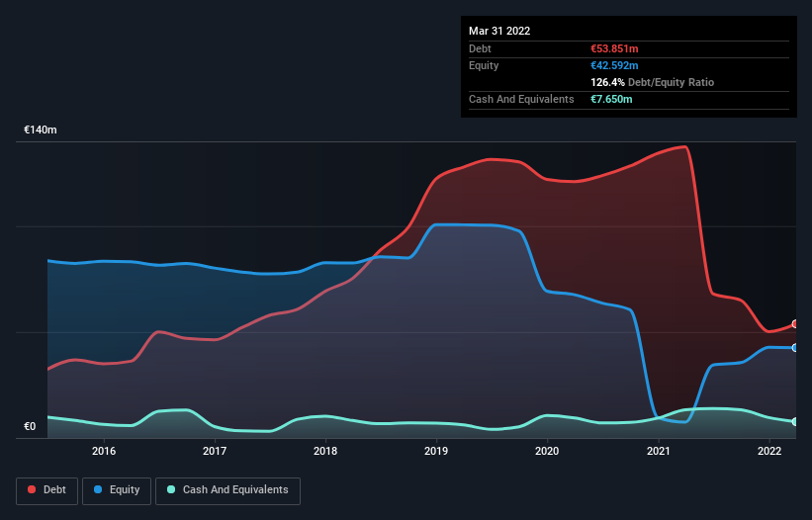Click the 2018 x-axis label

(x=325, y=451)
